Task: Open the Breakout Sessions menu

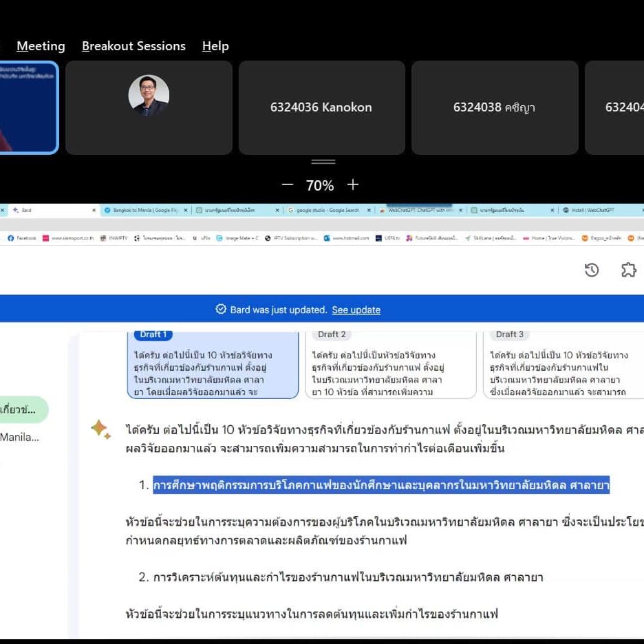Action: click(133, 46)
